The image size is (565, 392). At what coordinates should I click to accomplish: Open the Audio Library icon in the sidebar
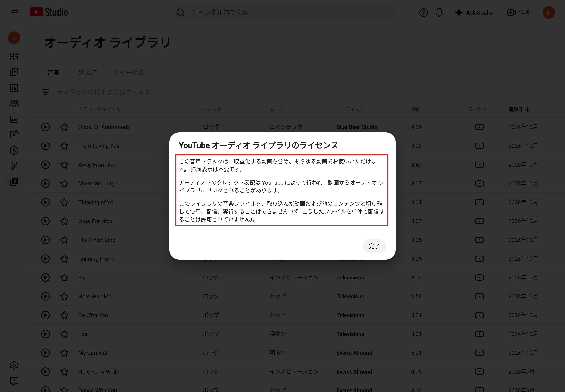pyautogui.click(x=14, y=182)
